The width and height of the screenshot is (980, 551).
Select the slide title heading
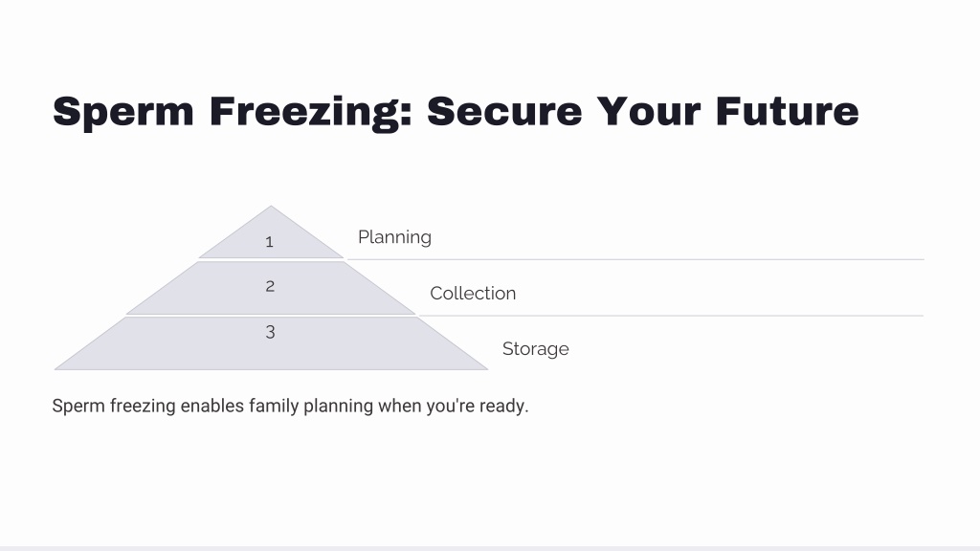[x=456, y=113]
